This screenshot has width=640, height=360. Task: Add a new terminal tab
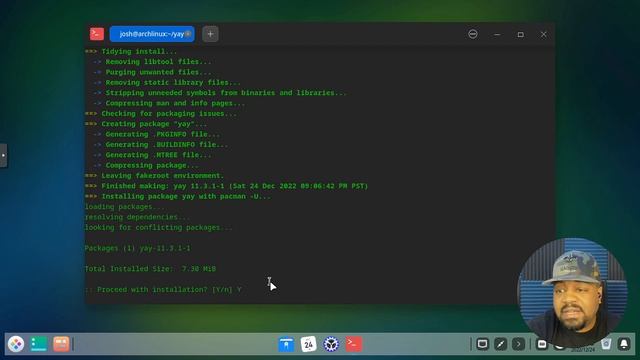210,34
